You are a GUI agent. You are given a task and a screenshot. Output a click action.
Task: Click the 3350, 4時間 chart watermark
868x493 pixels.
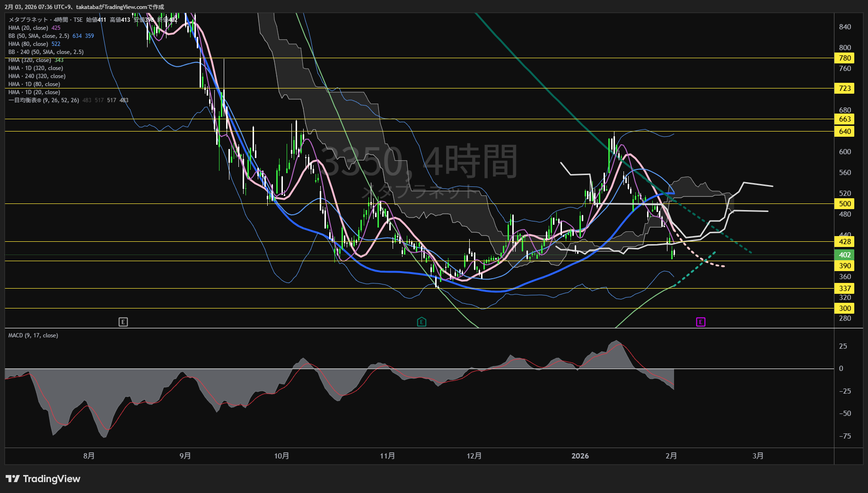419,162
